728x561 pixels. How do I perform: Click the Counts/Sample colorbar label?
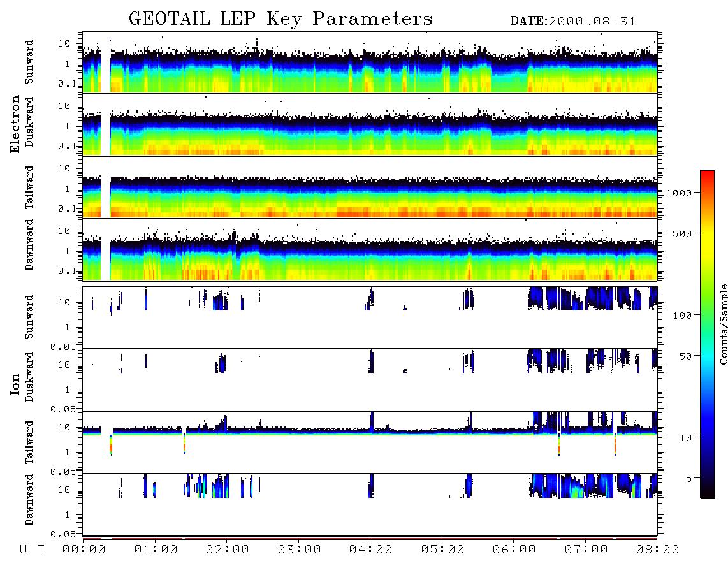(723, 324)
